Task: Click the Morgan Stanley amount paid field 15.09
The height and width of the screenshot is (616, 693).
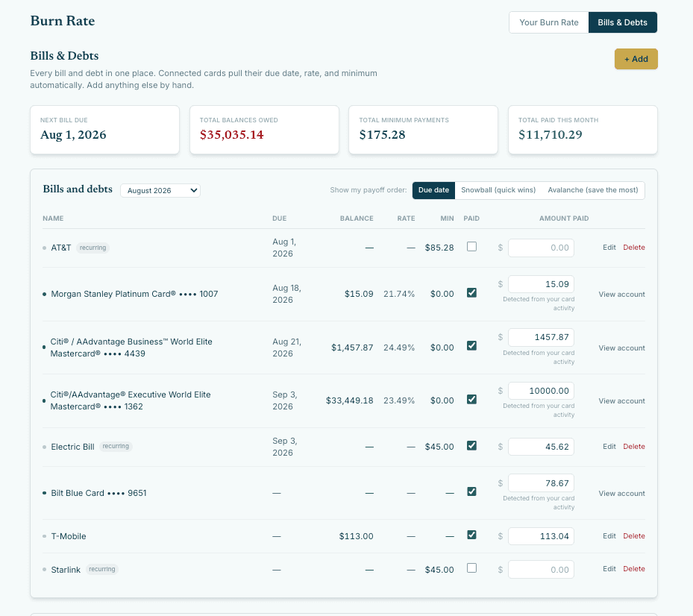Action: [541, 284]
